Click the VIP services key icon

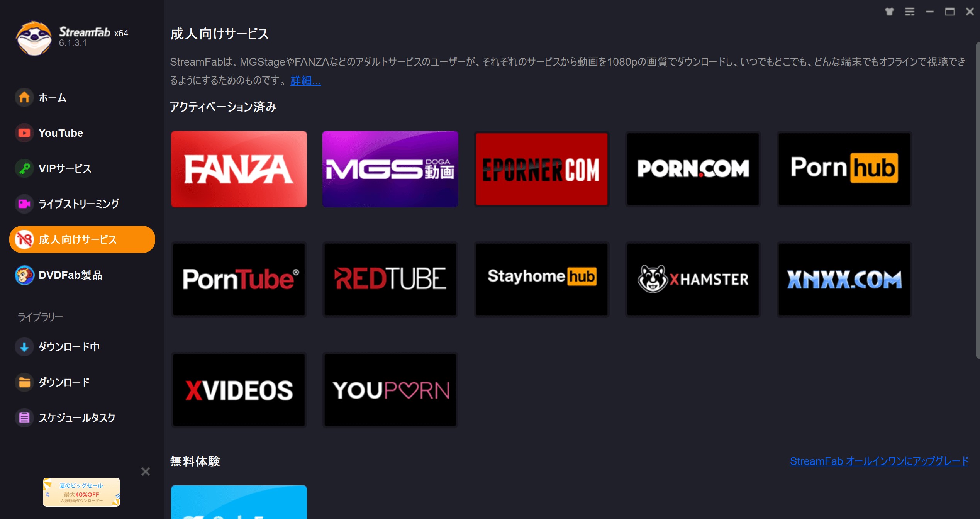[24, 168]
